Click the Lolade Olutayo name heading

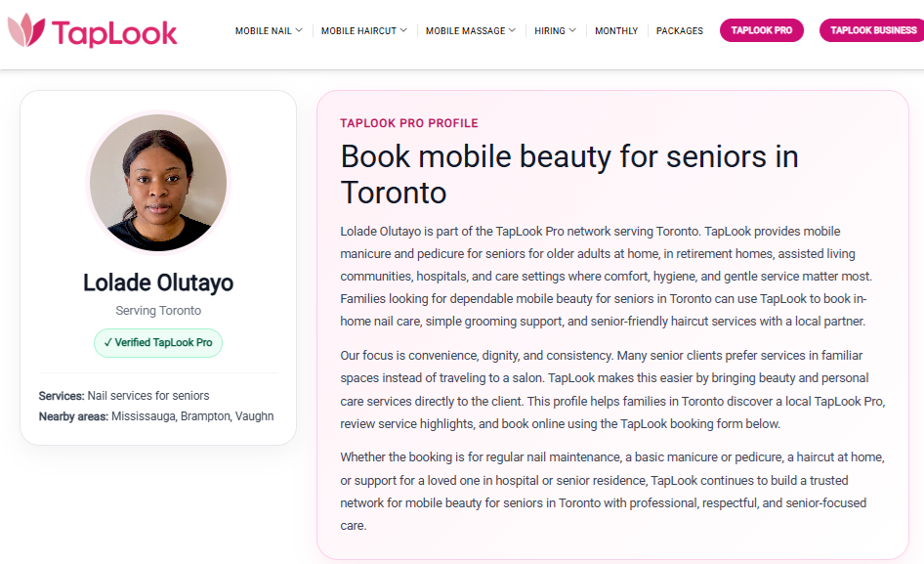(158, 282)
